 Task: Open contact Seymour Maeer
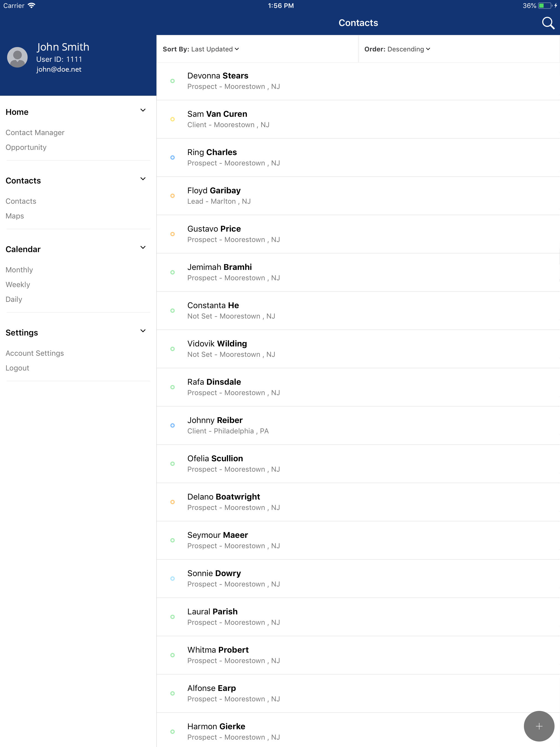358,540
